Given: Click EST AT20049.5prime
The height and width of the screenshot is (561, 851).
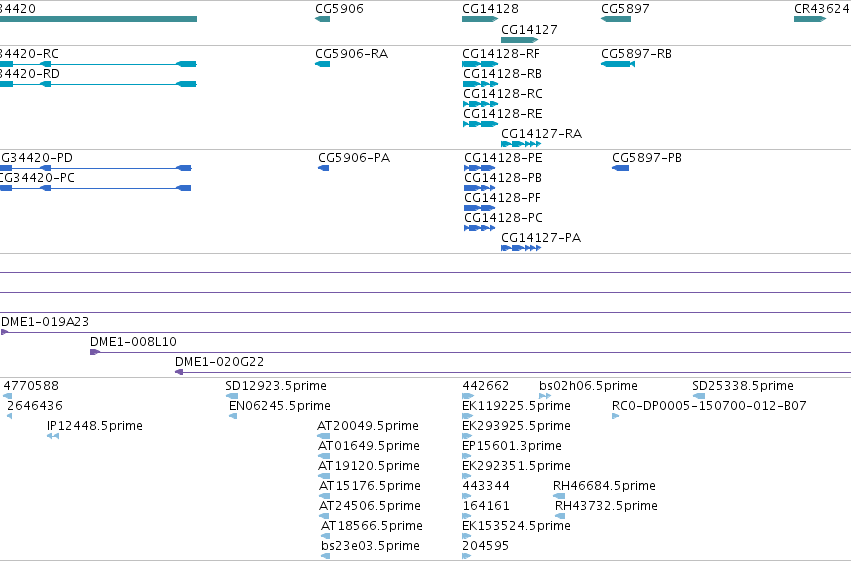Looking at the screenshot, I should click(323, 436).
